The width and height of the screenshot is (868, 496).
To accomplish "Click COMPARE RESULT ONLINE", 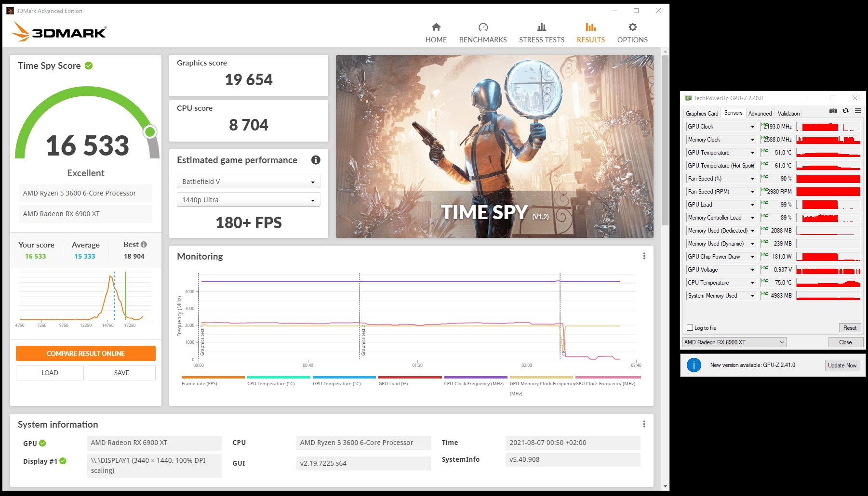I will point(86,353).
